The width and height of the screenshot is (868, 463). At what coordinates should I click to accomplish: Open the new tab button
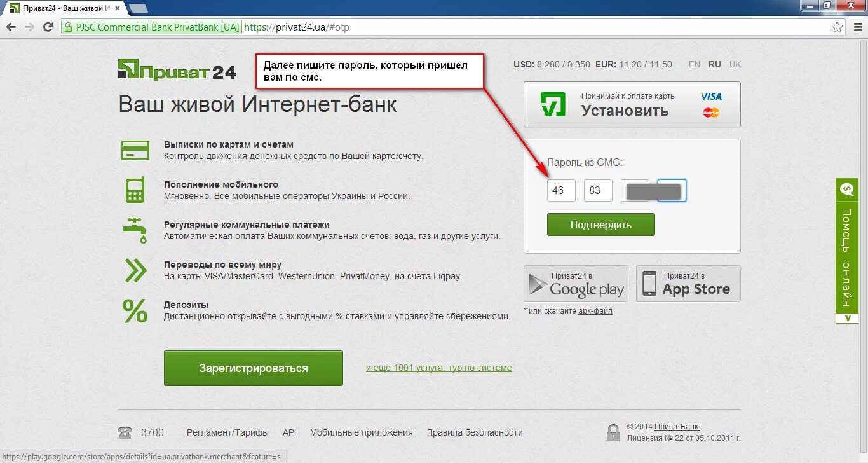(138, 8)
